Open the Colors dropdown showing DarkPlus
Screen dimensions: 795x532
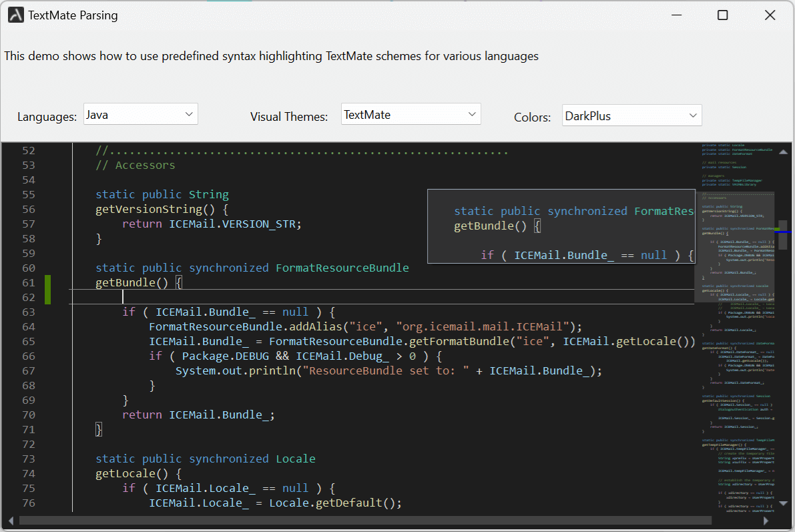631,115
